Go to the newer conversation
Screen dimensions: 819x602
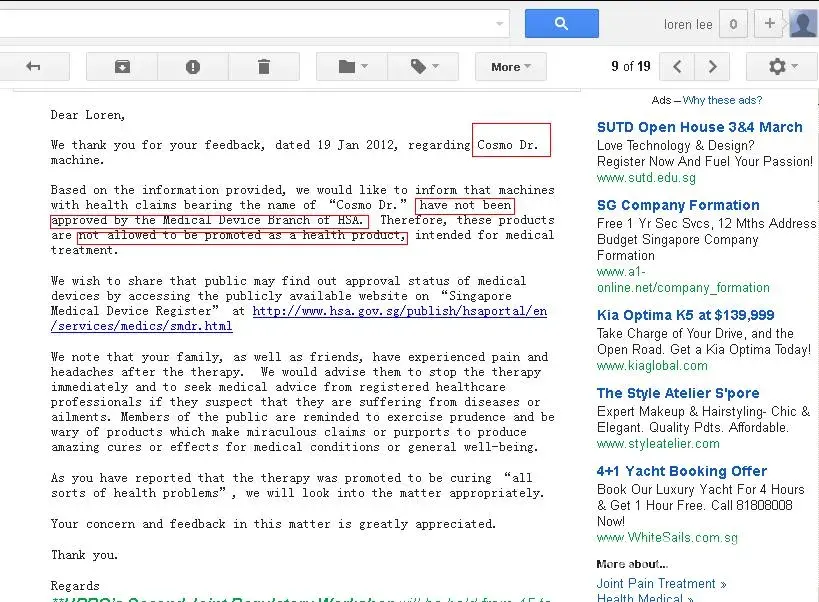tap(677, 67)
